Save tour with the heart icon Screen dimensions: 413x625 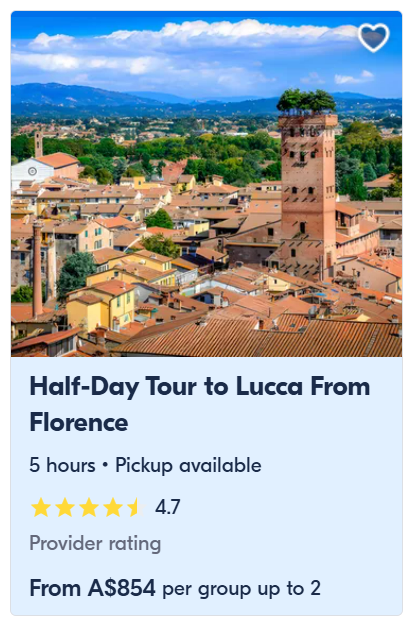pyautogui.click(x=373, y=37)
